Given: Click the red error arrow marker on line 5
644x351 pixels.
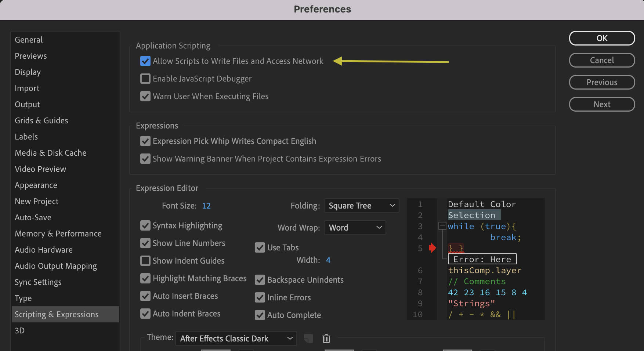Looking at the screenshot, I should pyautogui.click(x=433, y=248).
